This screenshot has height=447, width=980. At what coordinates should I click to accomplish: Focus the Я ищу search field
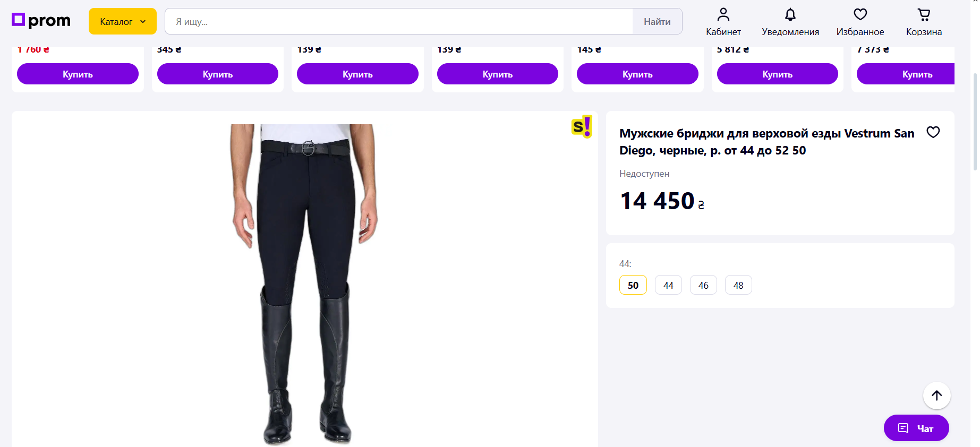(398, 21)
